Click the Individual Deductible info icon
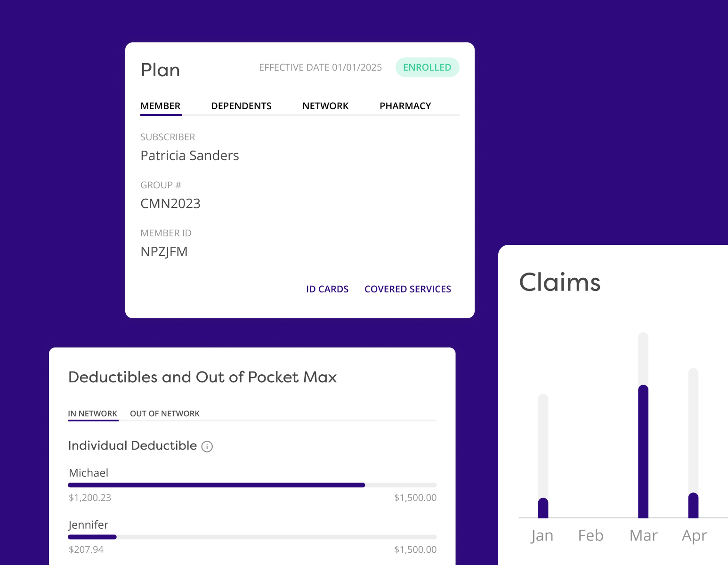 [x=207, y=446]
